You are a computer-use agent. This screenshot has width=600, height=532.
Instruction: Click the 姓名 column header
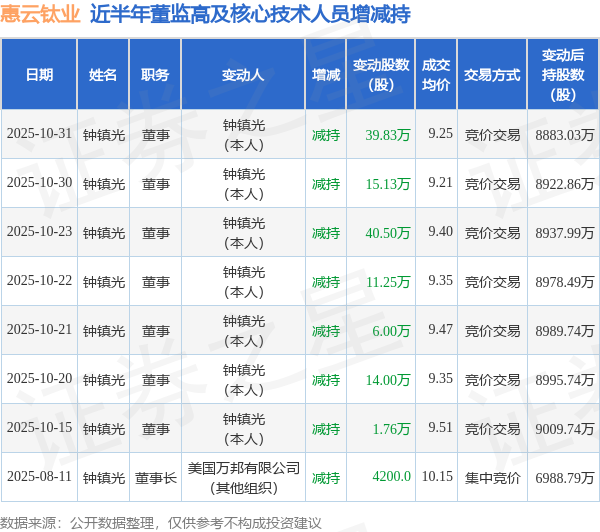103,74
